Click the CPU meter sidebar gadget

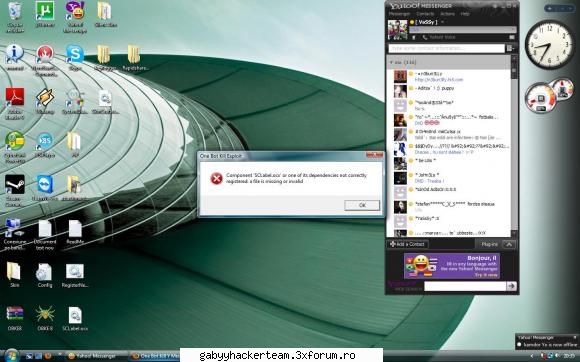[x=549, y=96]
